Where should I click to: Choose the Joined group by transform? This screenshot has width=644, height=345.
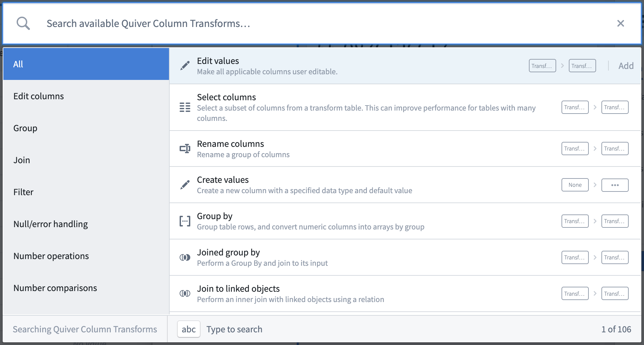[x=405, y=257]
